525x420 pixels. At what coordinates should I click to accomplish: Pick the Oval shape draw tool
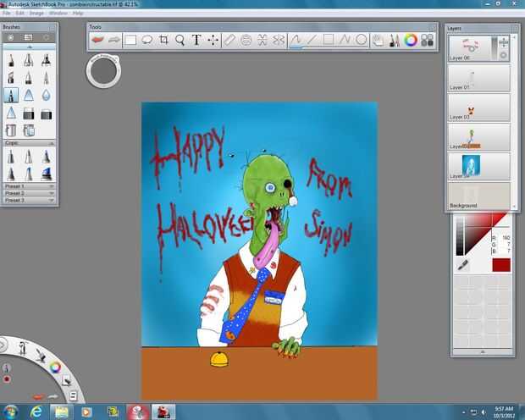click(361, 40)
